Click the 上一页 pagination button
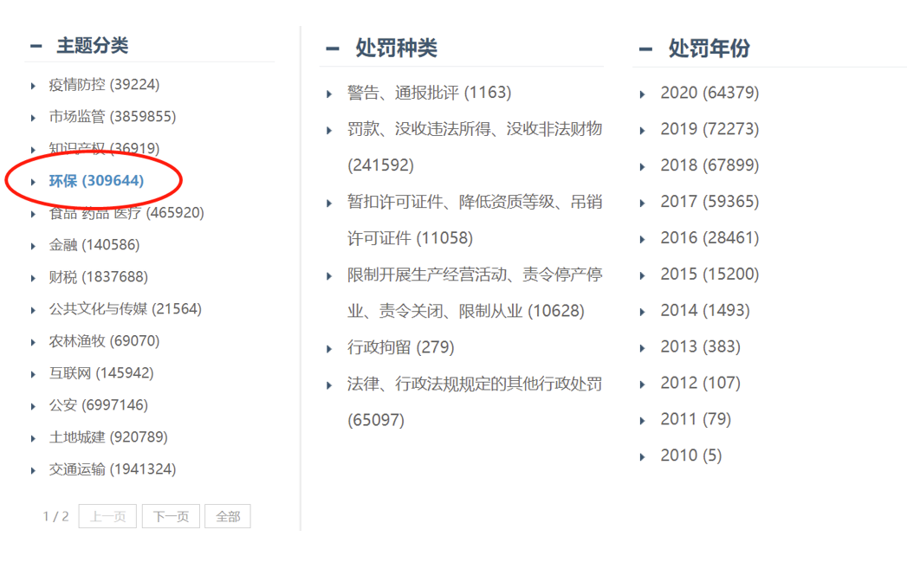907x588 pixels. (107, 515)
